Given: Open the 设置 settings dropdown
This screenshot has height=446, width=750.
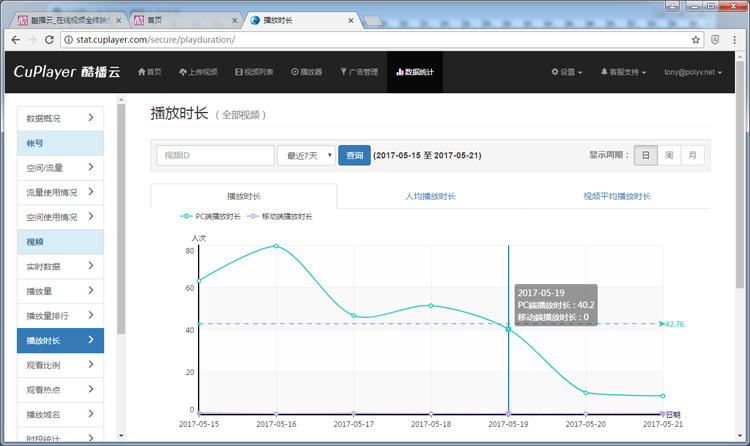Looking at the screenshot, I should coord(567,72).
